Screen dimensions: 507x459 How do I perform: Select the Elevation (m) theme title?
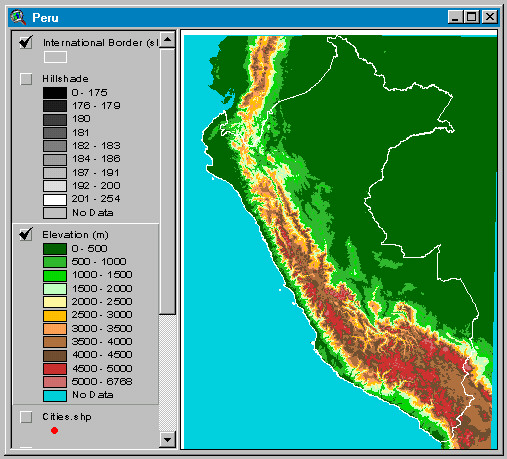pos(75,235)
